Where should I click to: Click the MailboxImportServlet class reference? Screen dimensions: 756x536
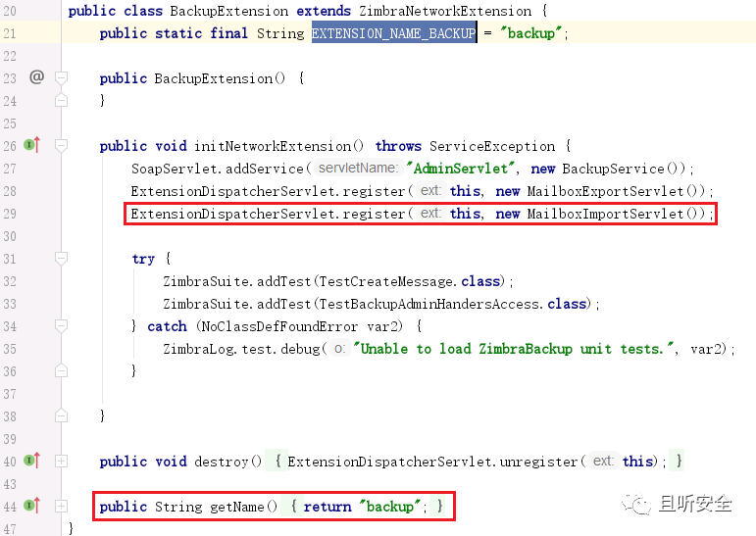point(605,214)
